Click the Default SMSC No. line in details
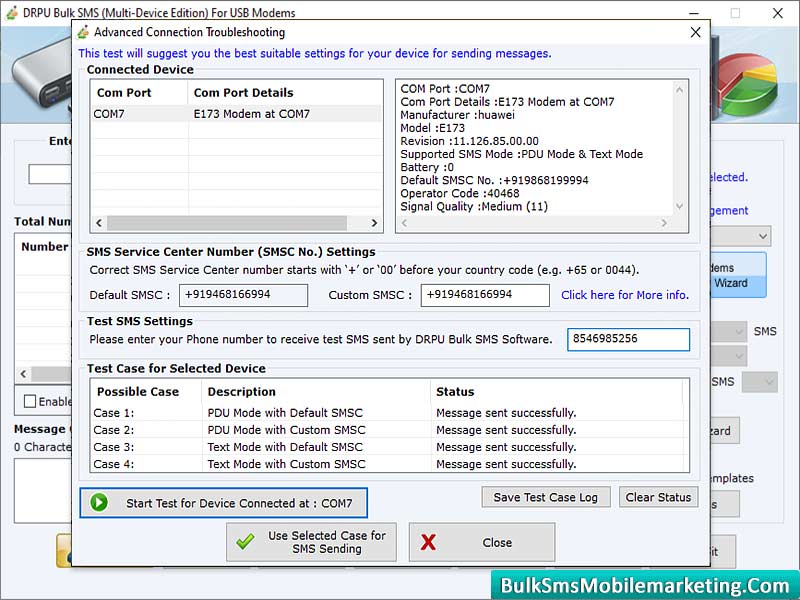The width and height of the screenshot is (800, 600). coord(494,180)
